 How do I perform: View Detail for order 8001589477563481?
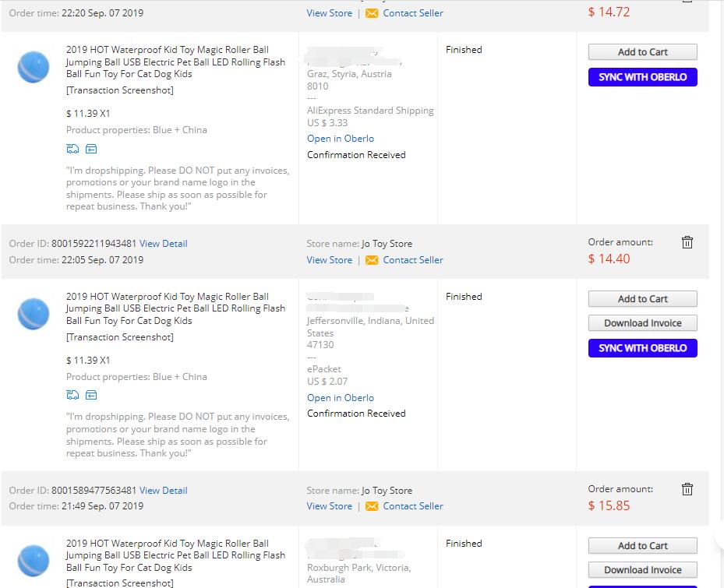pyautogui.click(x=164, y=491)
